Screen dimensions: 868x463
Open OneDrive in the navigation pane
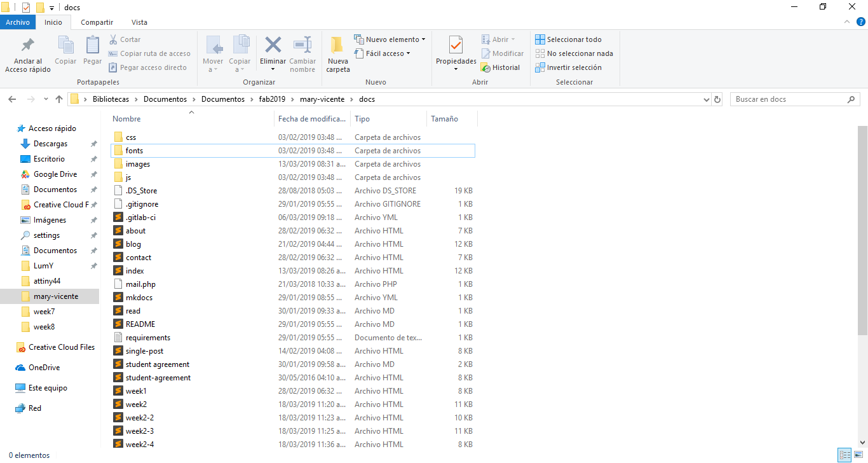click(37, 368)
